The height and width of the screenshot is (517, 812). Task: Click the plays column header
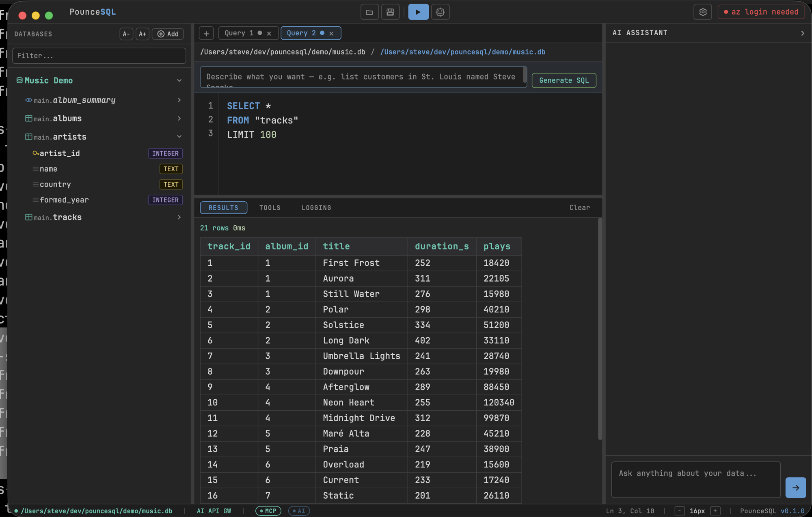click(x=499, y=246)
